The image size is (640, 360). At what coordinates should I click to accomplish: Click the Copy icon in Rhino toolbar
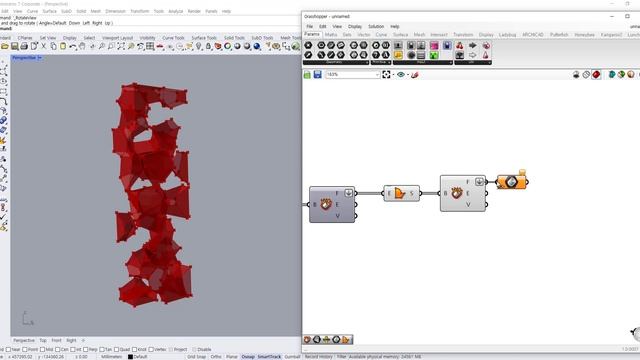(x=53, y=47)
